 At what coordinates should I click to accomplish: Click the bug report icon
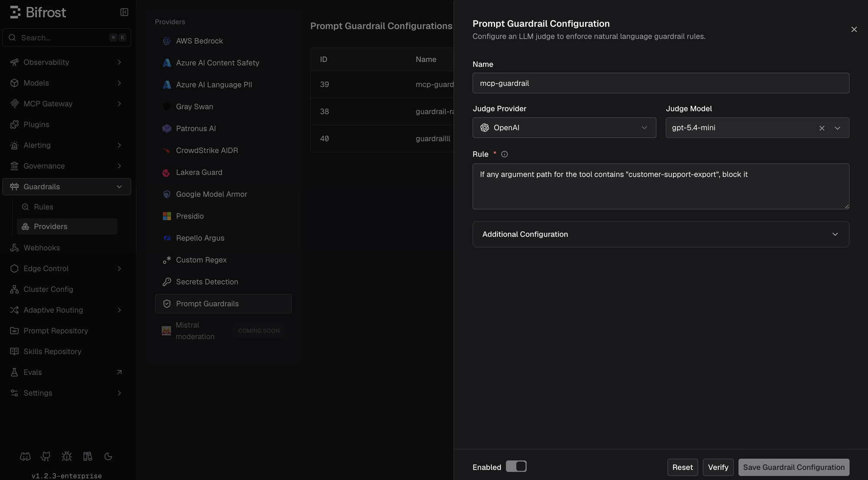[66, 456]
